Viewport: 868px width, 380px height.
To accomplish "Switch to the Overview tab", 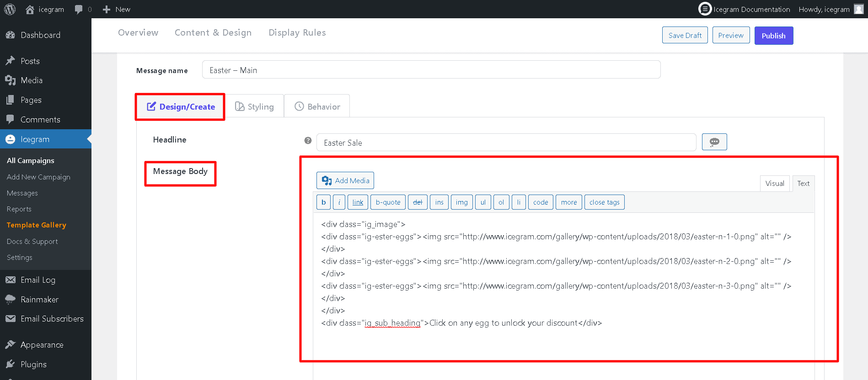I will pyautogui.click(x=138, y=32).
